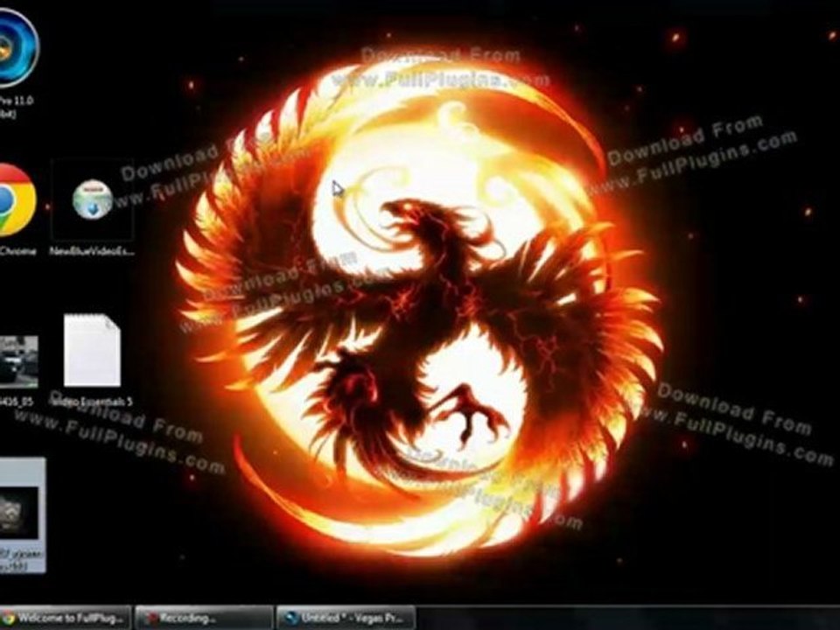Viewport: 840px width, 630px height.
Task: Select the highlighted file thumbnail at bottom-left of desktop
Action: point(21,515)
